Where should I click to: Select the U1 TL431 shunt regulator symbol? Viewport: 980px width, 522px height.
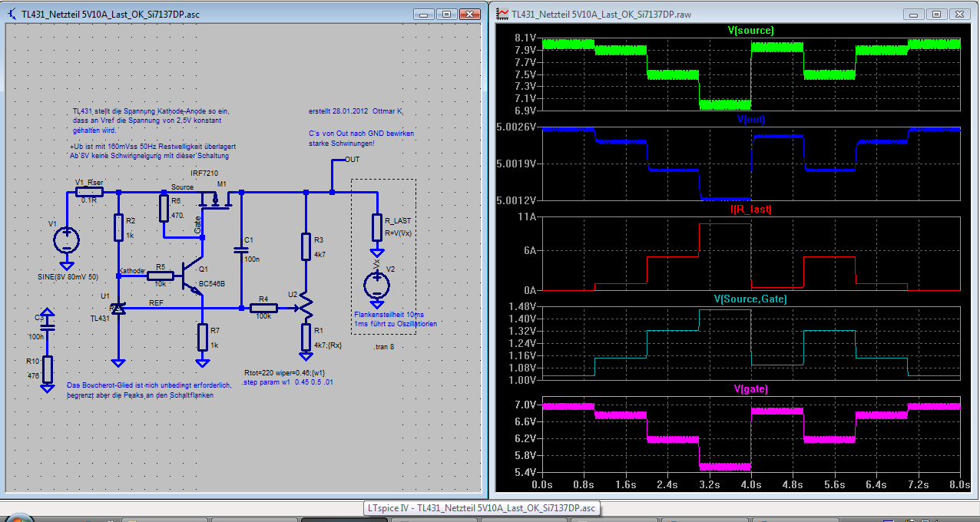point(118,308)
